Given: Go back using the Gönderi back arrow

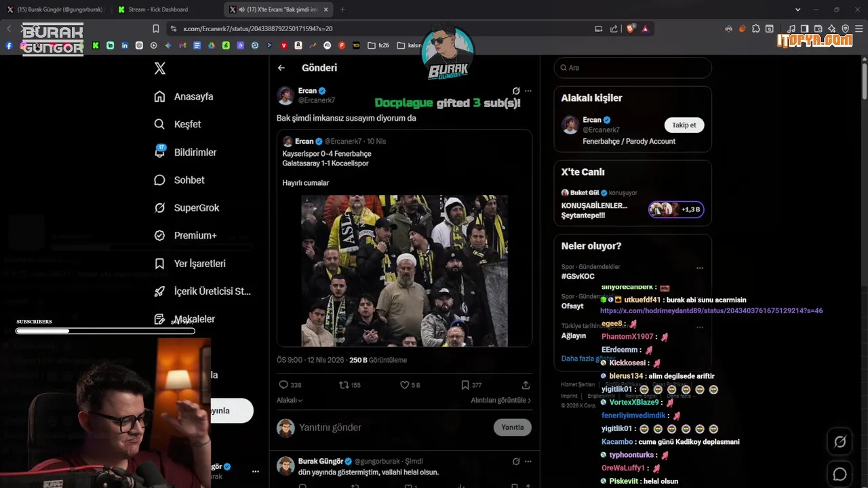Looking at the screenshot, I should 281,68.
